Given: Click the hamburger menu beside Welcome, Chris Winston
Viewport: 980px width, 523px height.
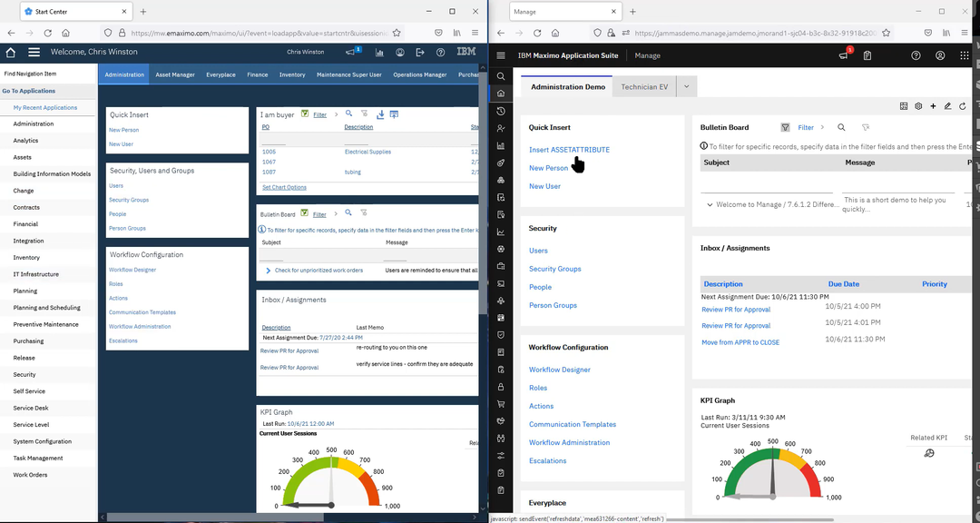Looking at the screenshot, I should pyautogui.click(x=33, y=52).
